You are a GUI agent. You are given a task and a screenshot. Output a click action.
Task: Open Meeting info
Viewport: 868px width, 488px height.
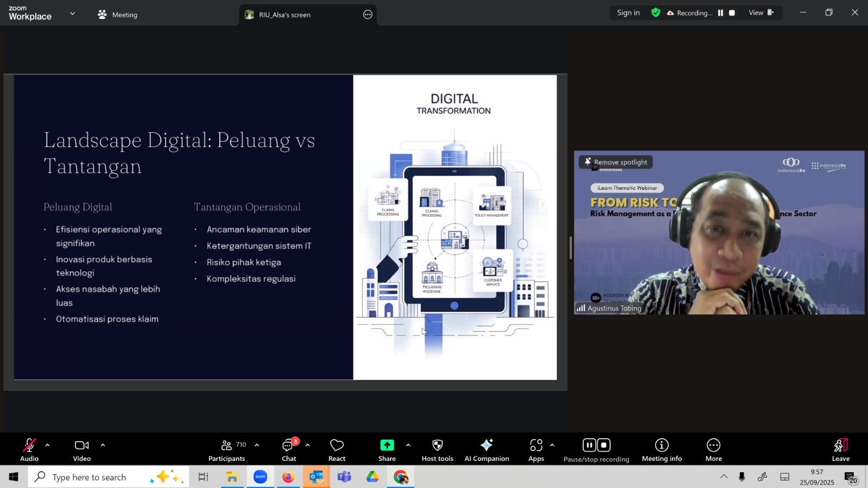(661, 450)
